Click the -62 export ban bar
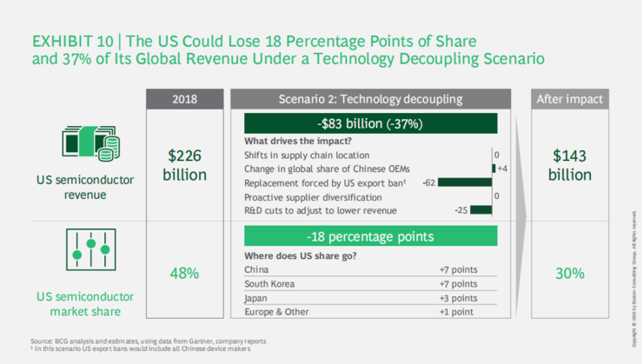Screen dimensions: 643x364 point(465,182)
